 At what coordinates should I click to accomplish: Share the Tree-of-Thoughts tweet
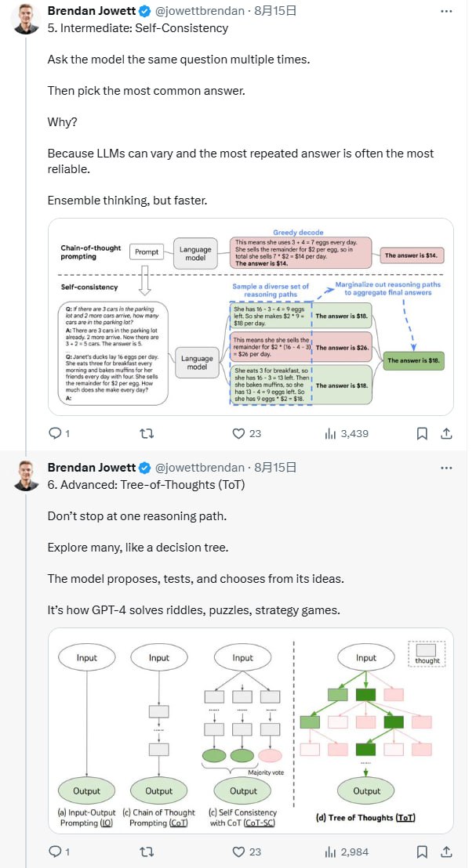446,852
